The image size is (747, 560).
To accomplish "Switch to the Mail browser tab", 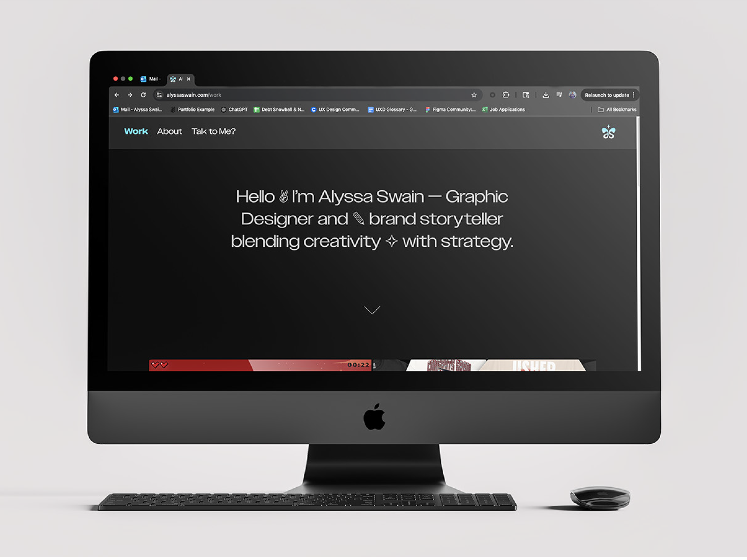I will 151,79.
